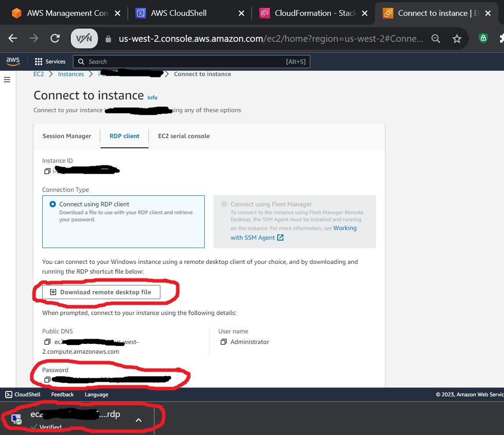Open the CloudShell icon in footer
Viewport: 504px width, 435px height.
[9, 395]
